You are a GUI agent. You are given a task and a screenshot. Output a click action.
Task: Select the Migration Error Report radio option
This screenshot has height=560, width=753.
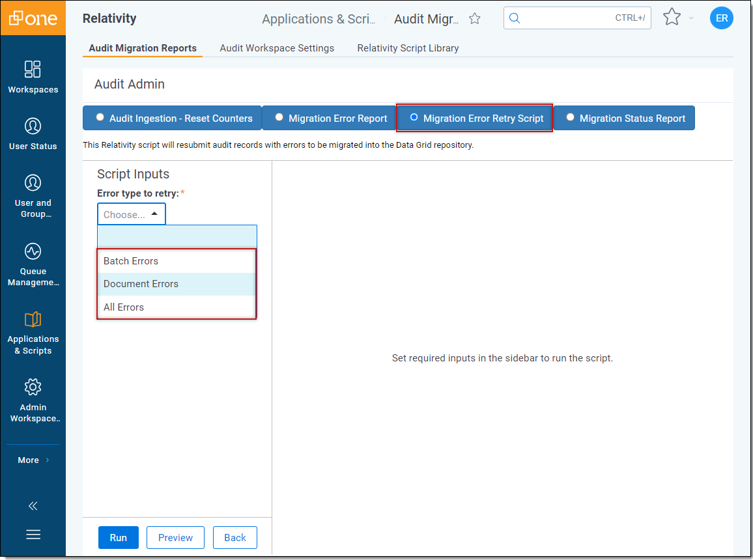click(x=279, y=118)
